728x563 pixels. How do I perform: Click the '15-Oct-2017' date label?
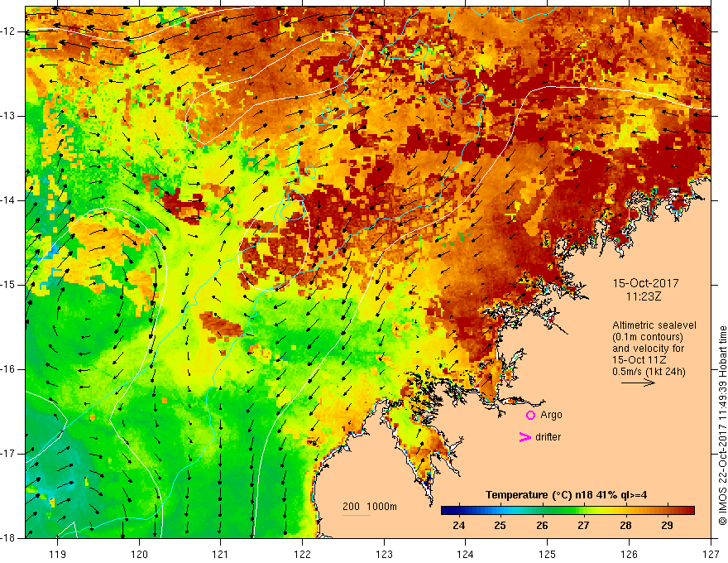(645, 283)
